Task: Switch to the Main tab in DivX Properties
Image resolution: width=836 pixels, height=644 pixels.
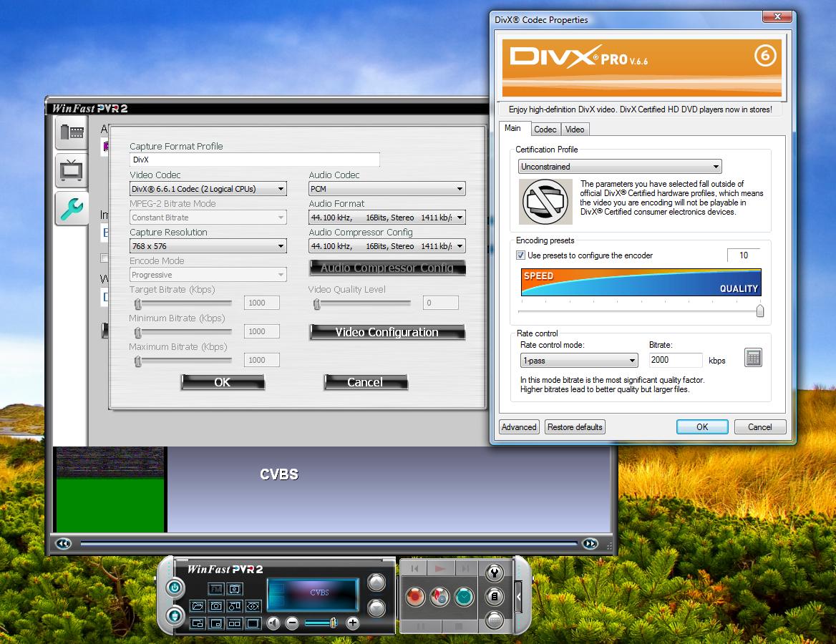Action: 513,129
